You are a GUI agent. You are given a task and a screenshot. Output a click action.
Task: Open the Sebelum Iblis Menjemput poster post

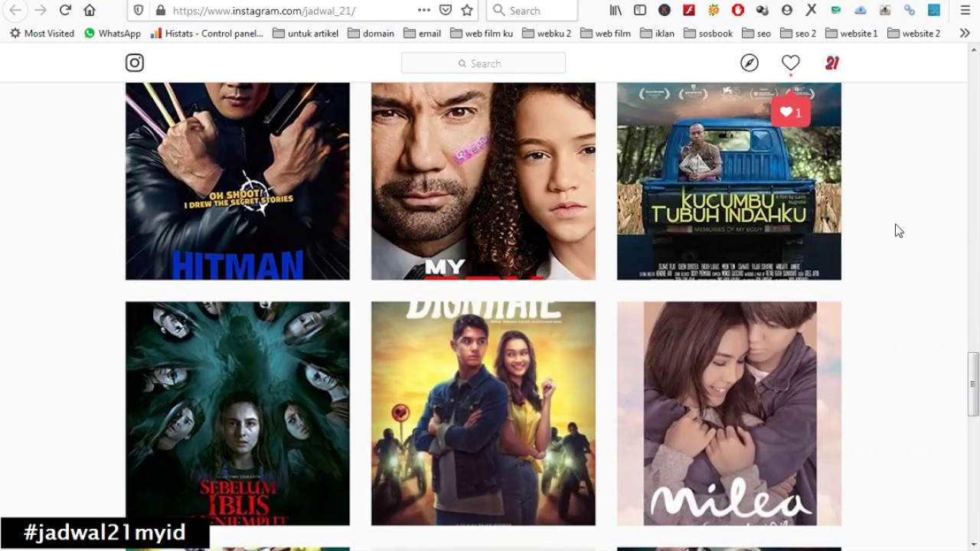click(237, 413)
